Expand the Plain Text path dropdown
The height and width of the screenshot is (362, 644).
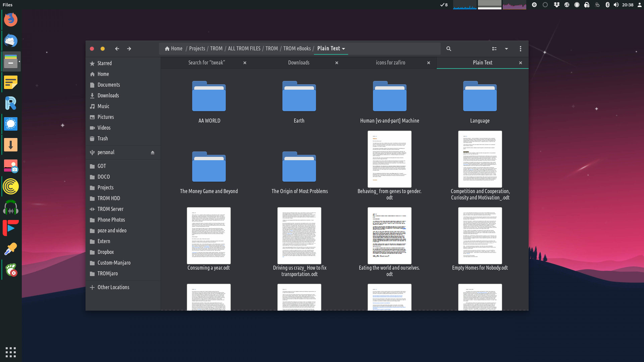click(343, 49)
